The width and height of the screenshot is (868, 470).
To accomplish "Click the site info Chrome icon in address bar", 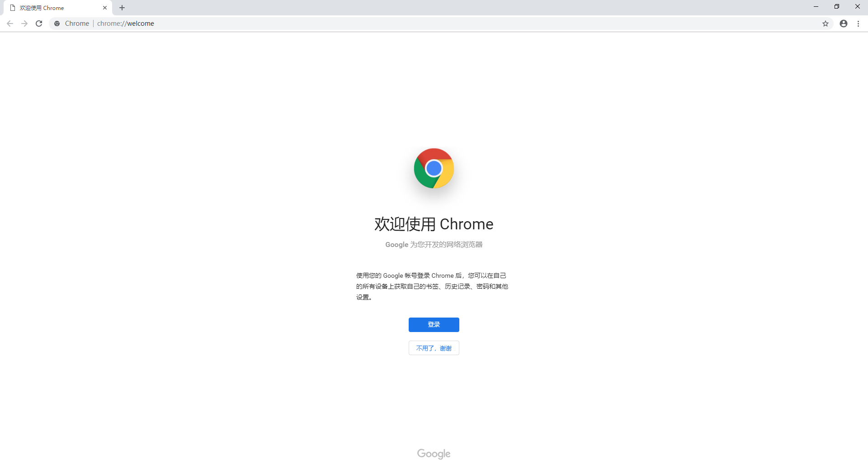I will pyautogui.click(x=57, y=24).
